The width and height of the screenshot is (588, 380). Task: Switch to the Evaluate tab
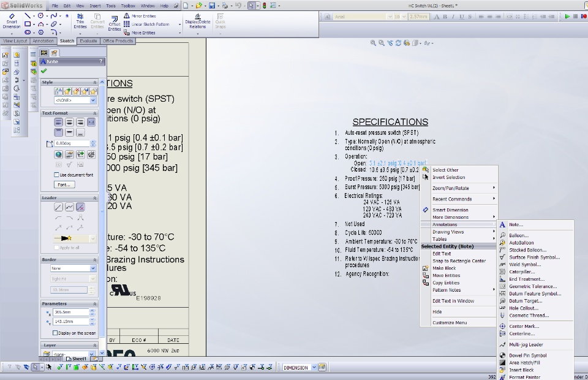(88, 41)
